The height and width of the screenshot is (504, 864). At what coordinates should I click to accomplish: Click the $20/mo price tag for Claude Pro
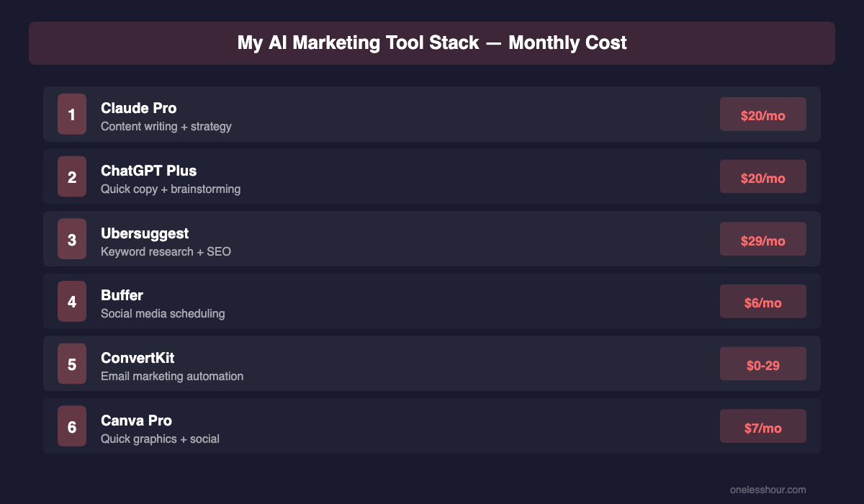763,114
